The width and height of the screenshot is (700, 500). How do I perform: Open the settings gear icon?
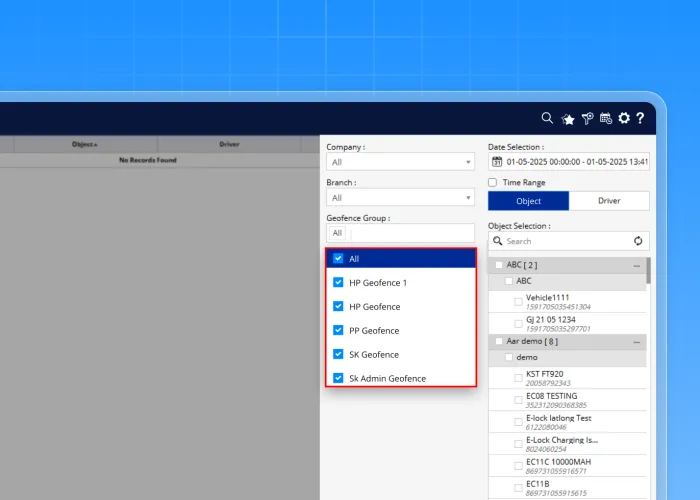pyautogui.click(x=624, y=118)
